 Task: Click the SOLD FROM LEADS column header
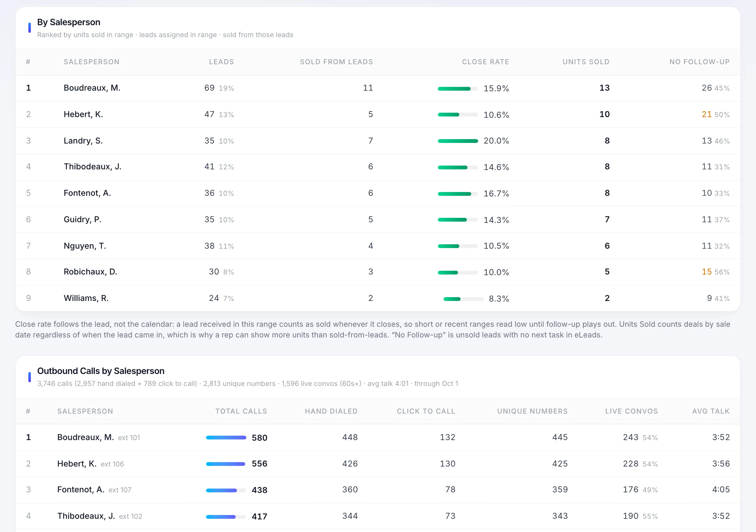click(x=336, y=62)
